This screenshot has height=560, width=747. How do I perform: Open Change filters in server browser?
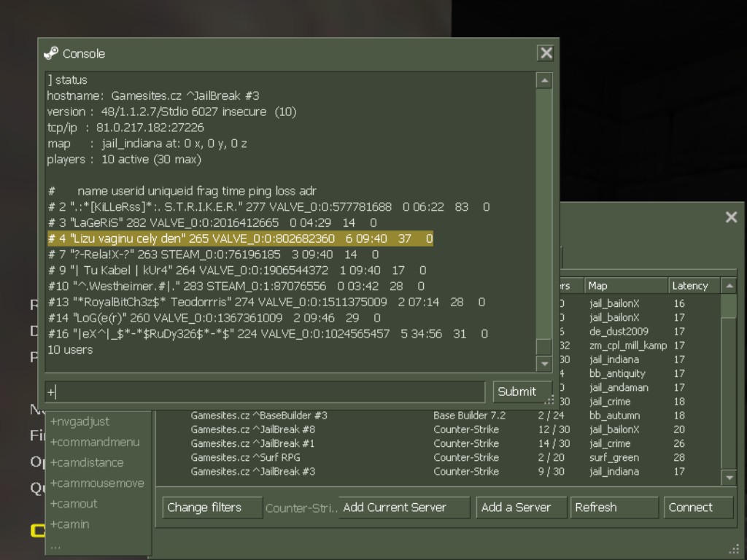(212, 507)
